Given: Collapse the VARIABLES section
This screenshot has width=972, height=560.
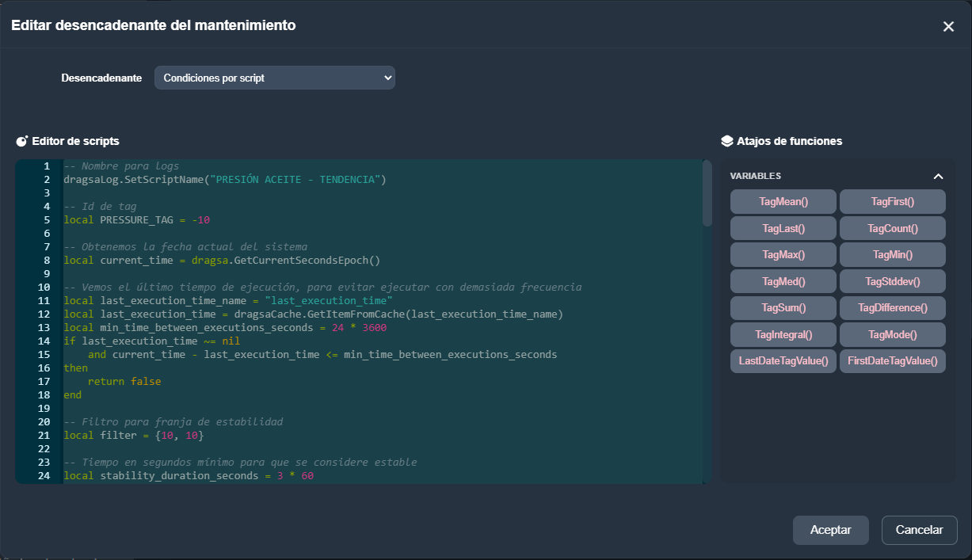Looking at the screenshot, I should 938,176.
